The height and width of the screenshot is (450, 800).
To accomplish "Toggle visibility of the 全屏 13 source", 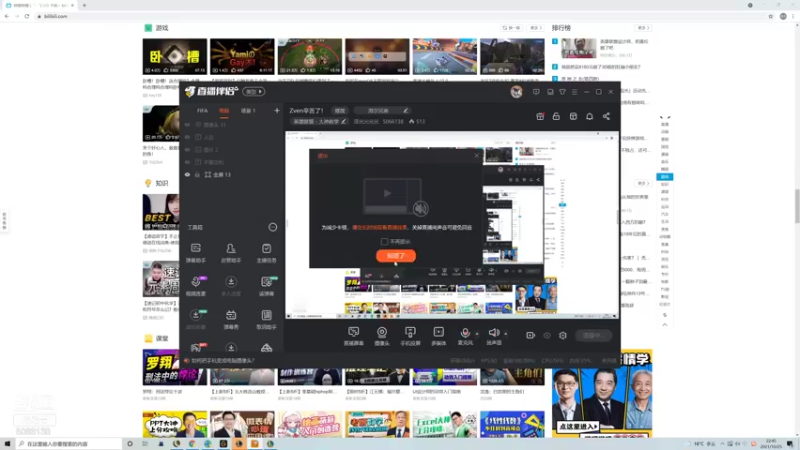I will pyautogui.click(x=187, y=174).
